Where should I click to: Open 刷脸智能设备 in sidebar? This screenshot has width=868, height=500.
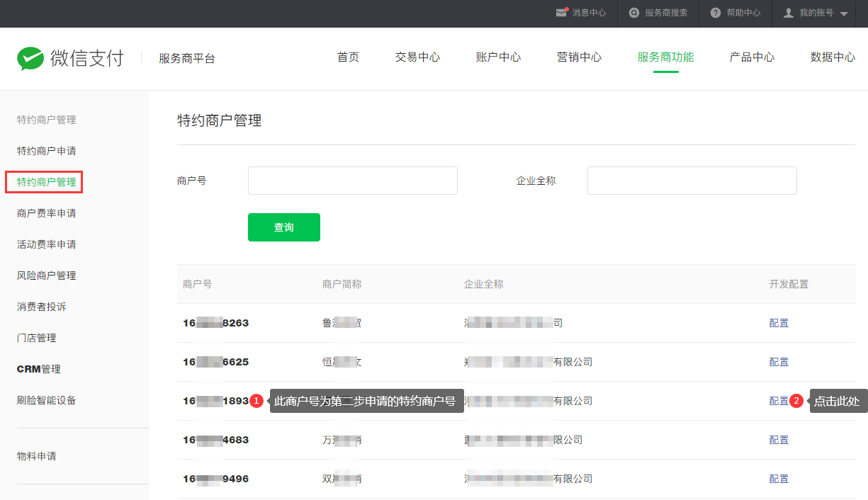(x=46, y=400)
